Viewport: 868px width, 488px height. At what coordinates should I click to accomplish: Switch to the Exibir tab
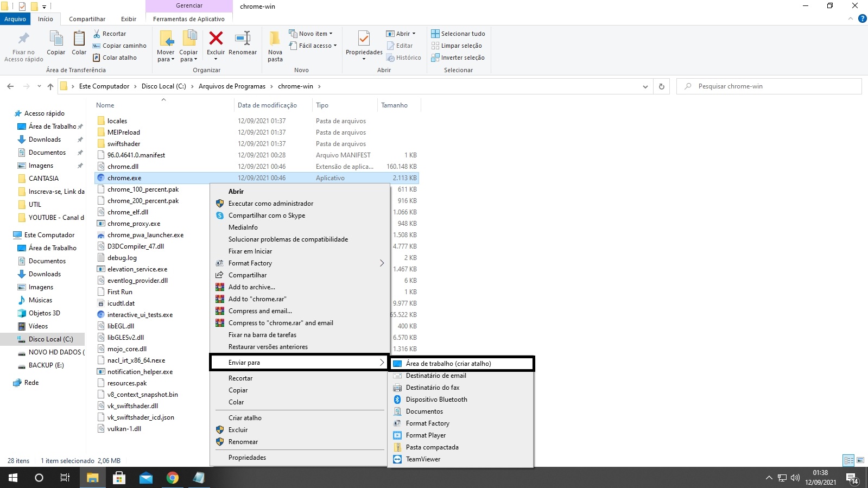click(x=129, y=19)
